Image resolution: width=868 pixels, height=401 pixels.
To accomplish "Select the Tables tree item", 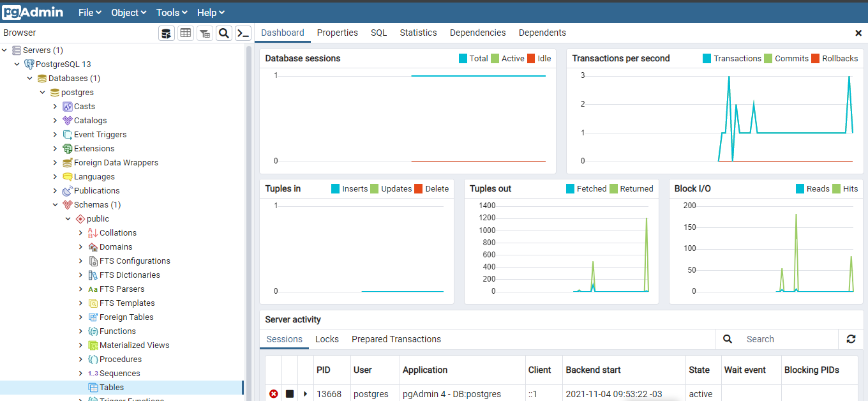I will pyautogui.click(x=112, y=388).
